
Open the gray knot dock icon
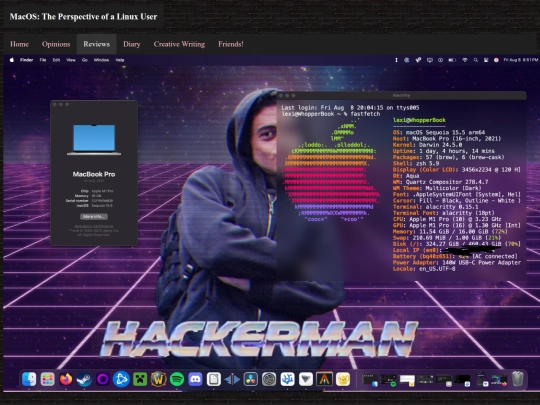tap(269, 380)
